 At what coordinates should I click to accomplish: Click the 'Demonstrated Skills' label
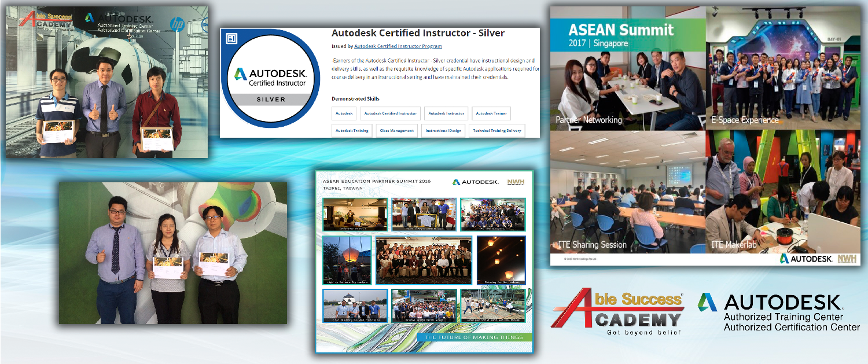tap(355, 99)
